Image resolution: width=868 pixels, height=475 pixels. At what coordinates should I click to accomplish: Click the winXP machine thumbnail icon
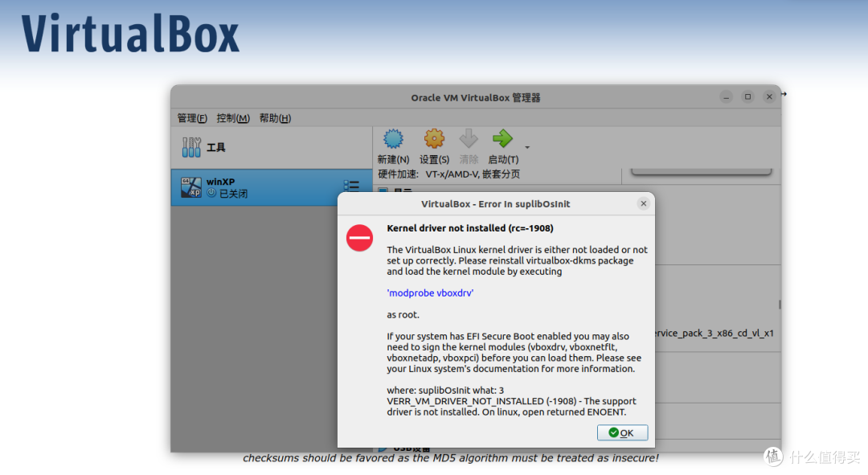point(191,186)
